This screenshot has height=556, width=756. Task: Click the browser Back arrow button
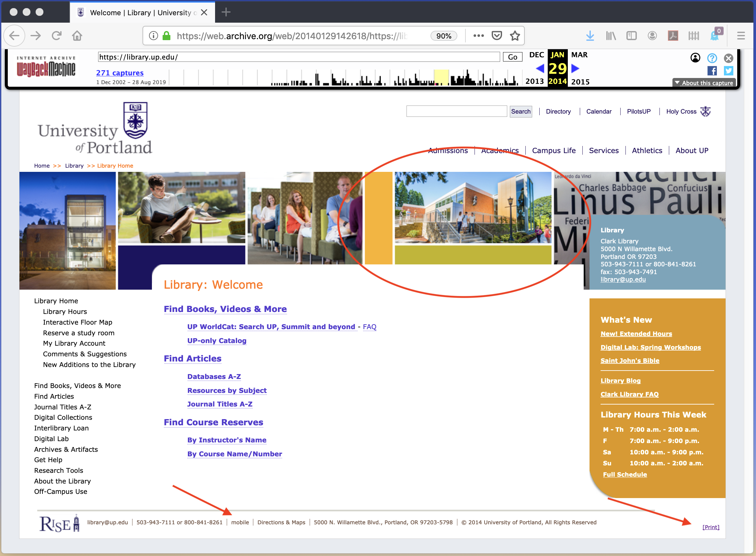point(14,36)
